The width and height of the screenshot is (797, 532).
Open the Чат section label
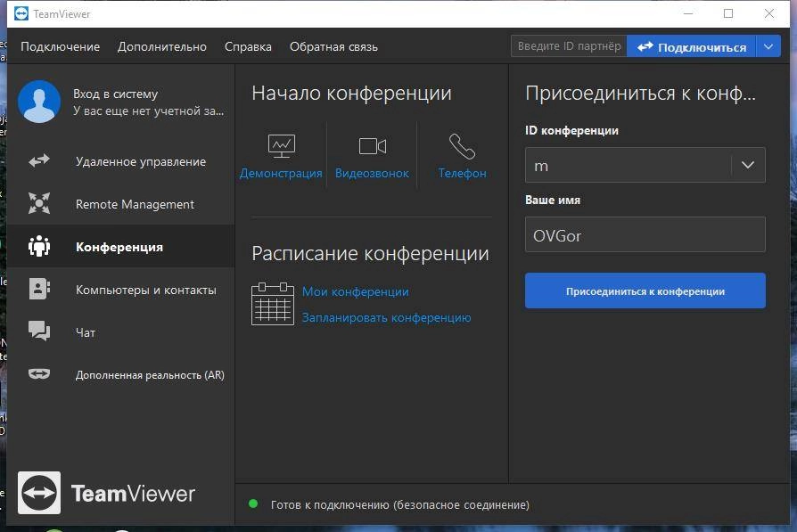tap(86, 332)
